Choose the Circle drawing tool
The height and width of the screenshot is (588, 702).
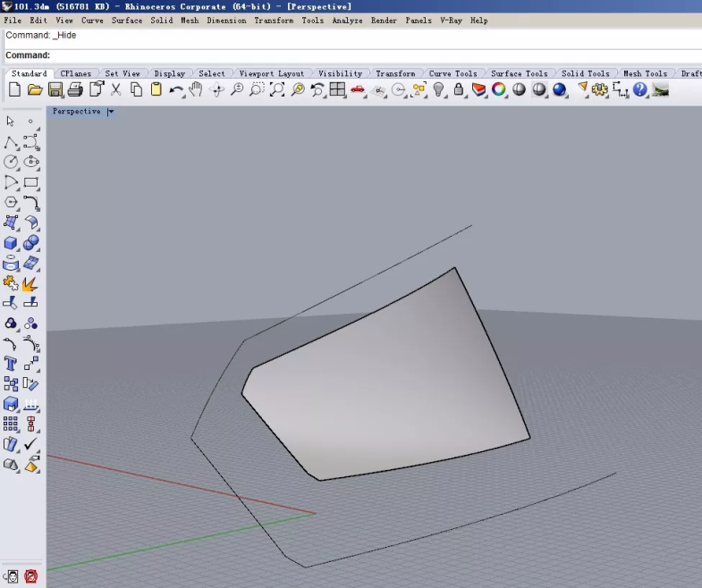coord(11,162)
